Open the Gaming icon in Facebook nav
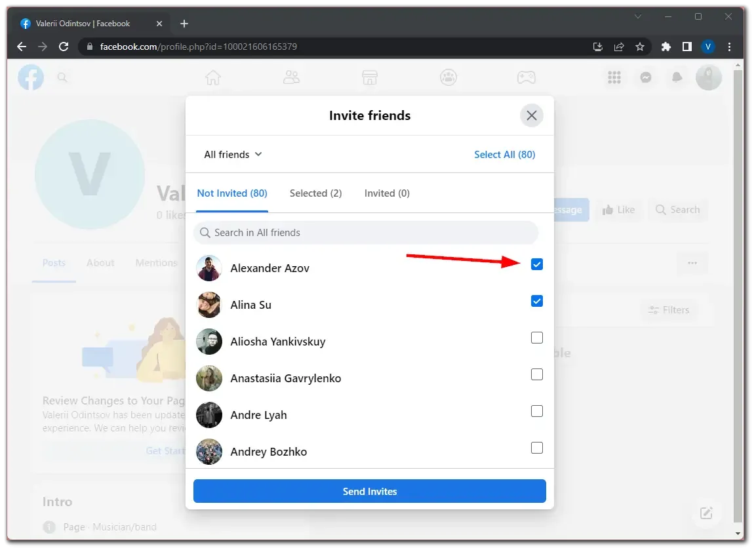Image resolution: width=756 pixels, height=552 pixels. [x=526, y=77]
